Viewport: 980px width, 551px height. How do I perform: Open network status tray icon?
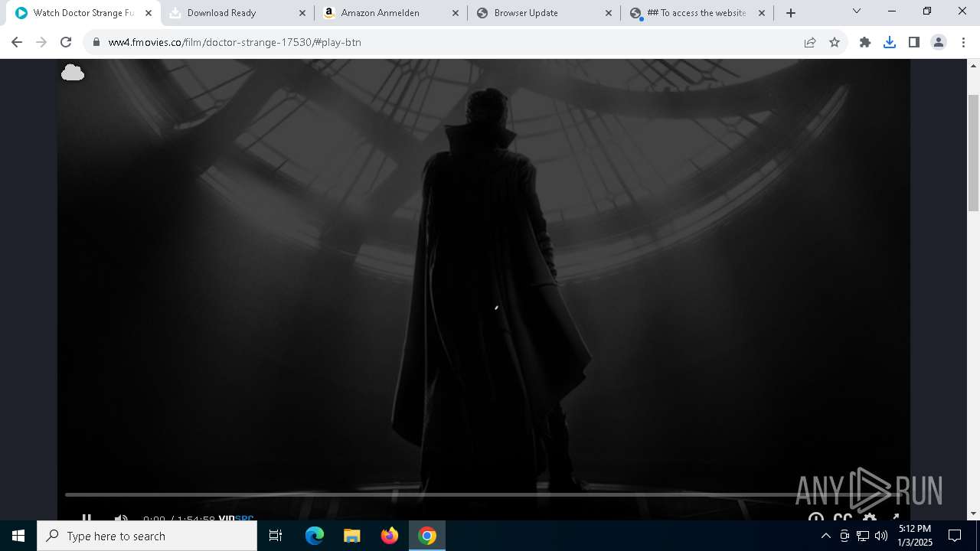pos(863,536)
